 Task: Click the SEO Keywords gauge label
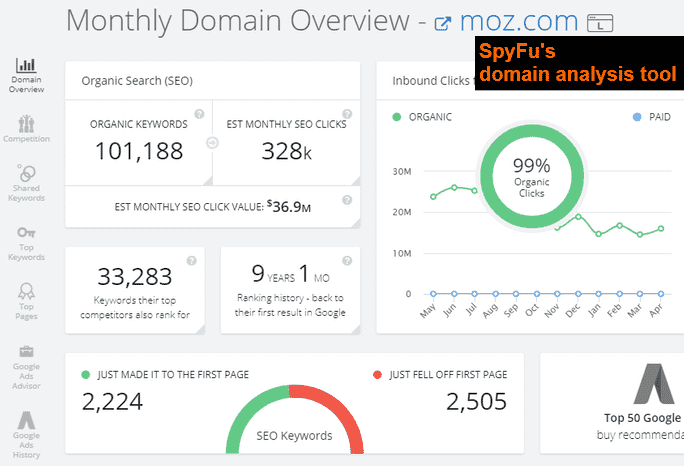point(294,435)
